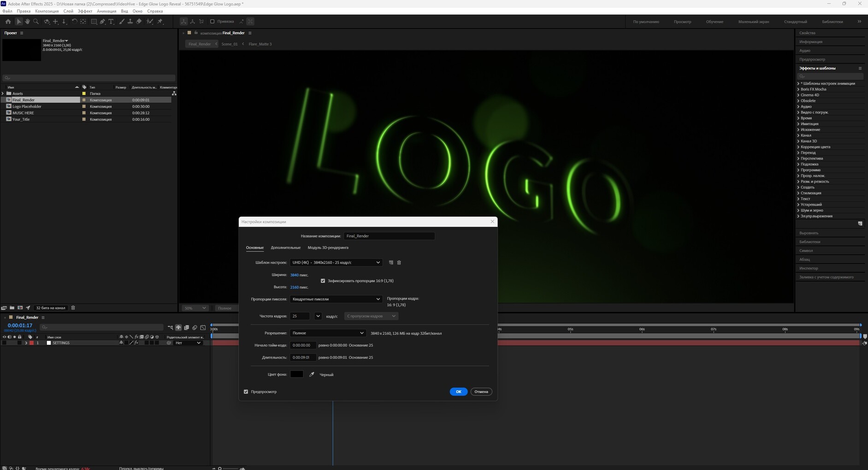This screenshot has width=868, height=470.
Task: Open the Пропорции пикселя dropdown
Action: pos(336,299)
